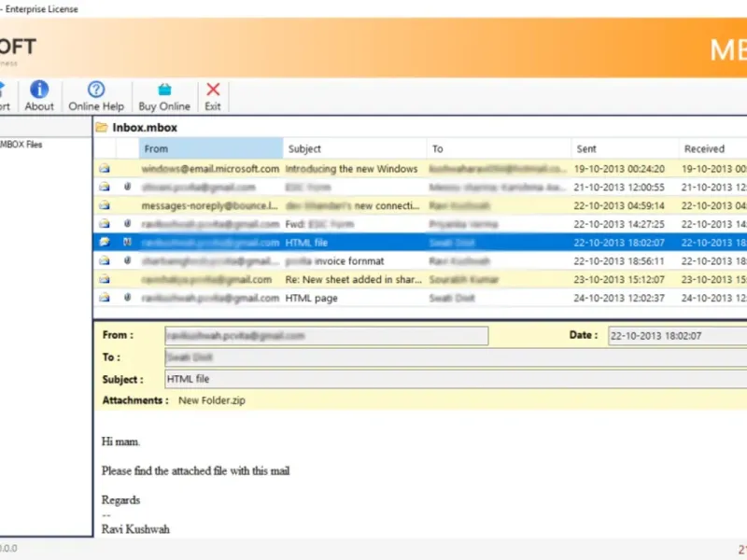Sort emails by Subject column

tap(355, 148)
